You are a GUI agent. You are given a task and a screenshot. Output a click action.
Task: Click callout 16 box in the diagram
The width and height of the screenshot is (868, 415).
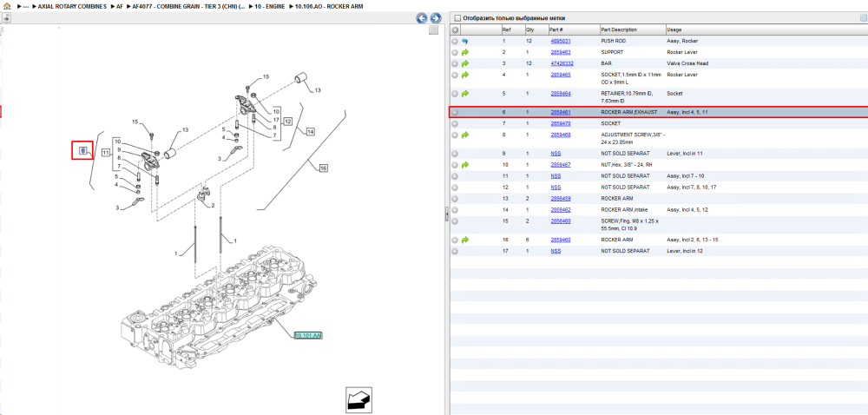[323, 168]
